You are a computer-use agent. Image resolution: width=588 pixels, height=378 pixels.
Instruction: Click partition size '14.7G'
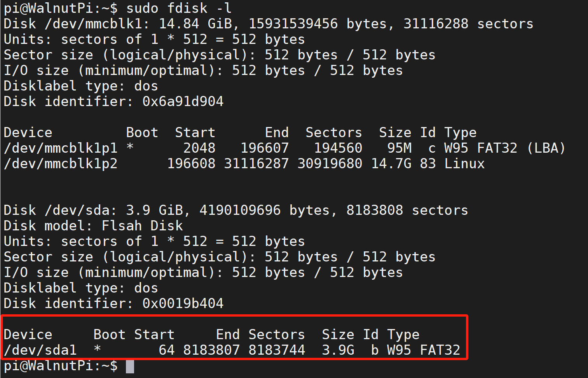pyautogui.click(x=391, y=164)
